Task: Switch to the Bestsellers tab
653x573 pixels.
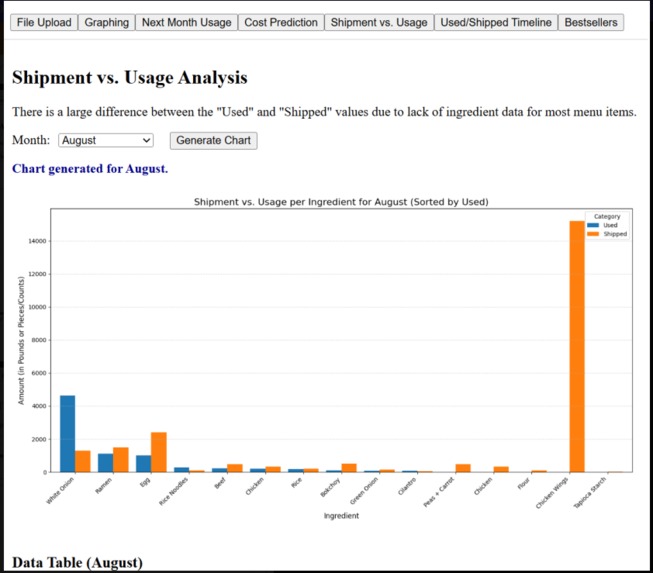Action: (591, 22)
